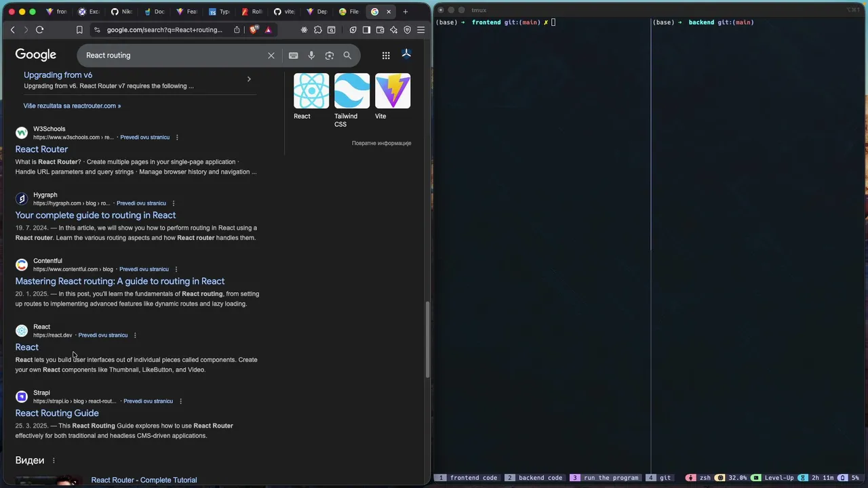868x488 pixels.
Task: Switch to the vite GitHub tab
Action: pos(283,12)
